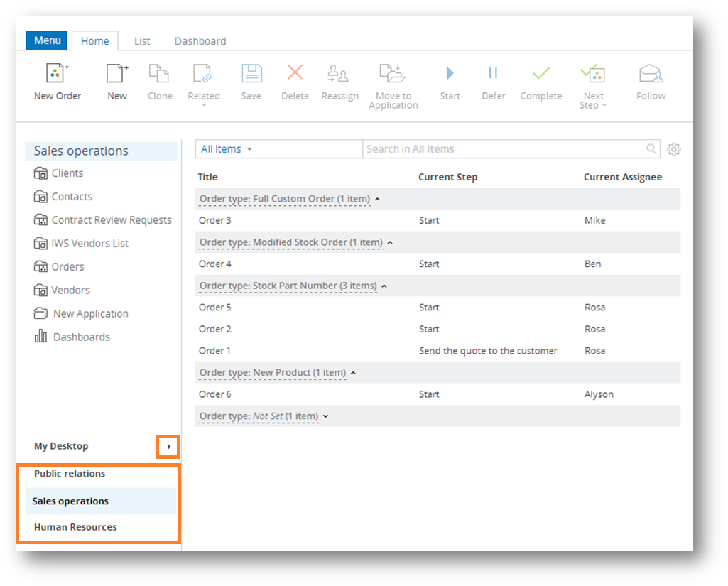Expand the Not Set order group

tap(326, 416)
